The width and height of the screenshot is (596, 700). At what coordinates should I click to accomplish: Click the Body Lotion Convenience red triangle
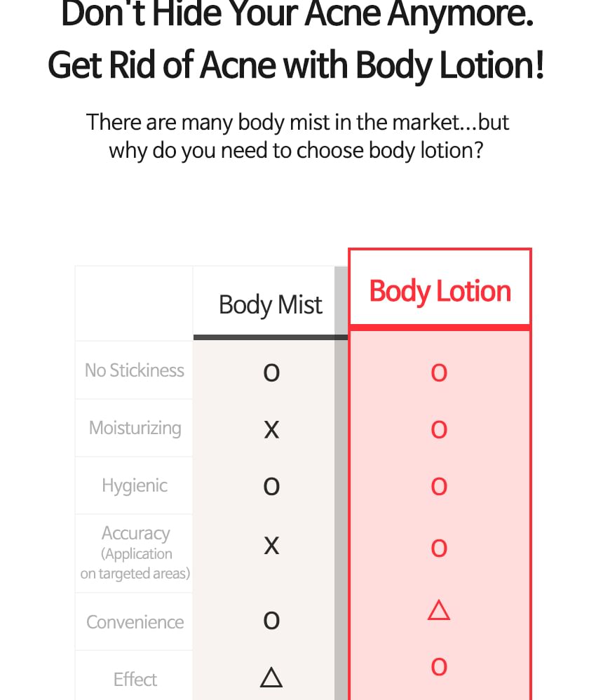(439, 610)
